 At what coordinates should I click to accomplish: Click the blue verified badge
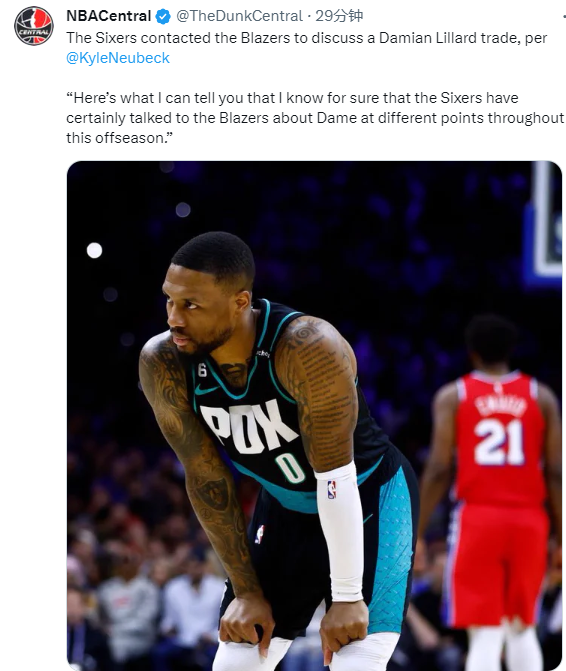163,17
